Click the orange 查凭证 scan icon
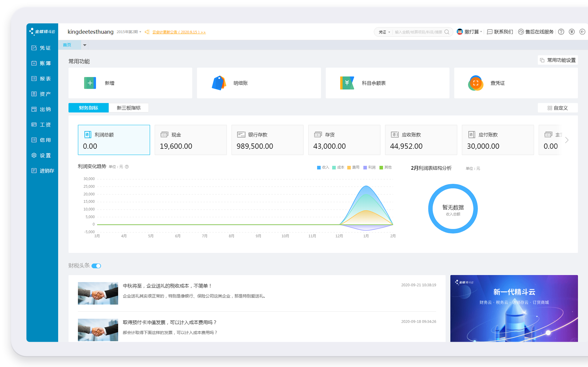 point(476,83)
